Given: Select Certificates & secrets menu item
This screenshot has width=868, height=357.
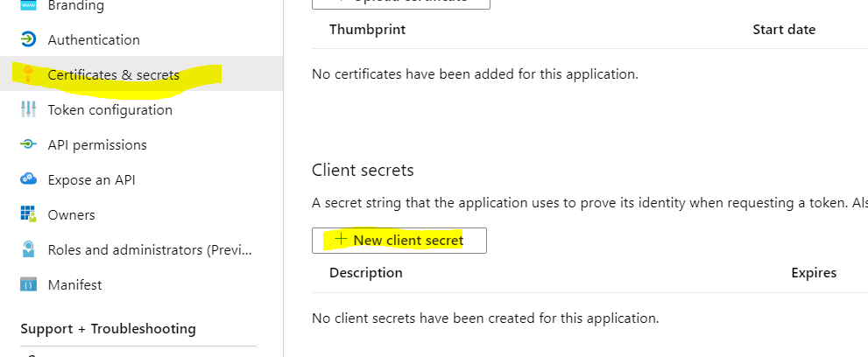Looking at the screenshot, I should coord(114,74).
